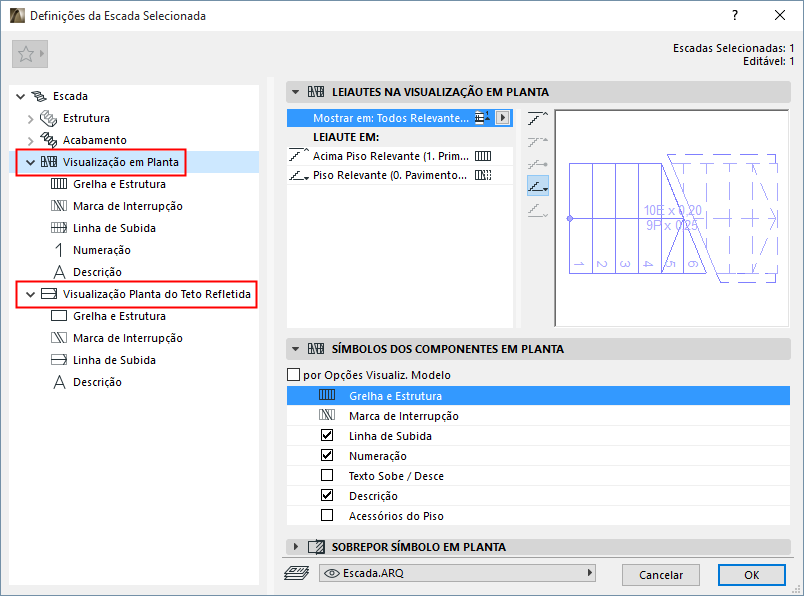Collapse Visualização em Planta node
Image resolution: width=804 pixels, height=596 pixels.
click(30, 163)
